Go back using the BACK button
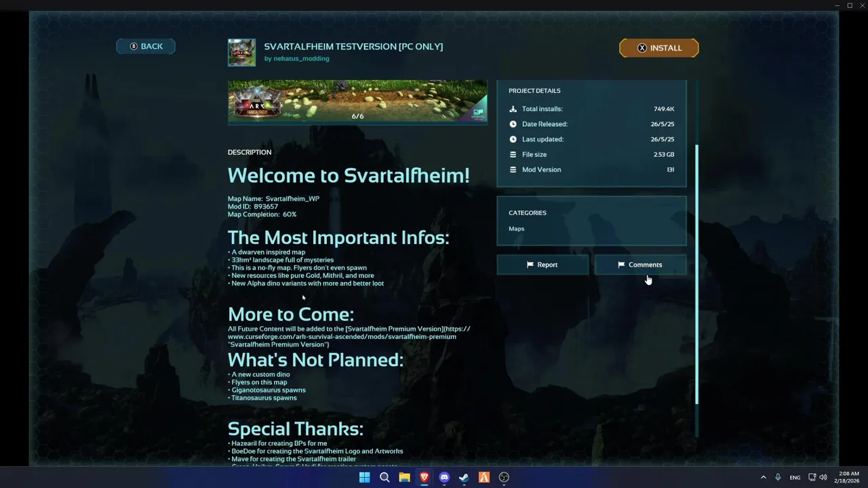The height and width of the screenshot is (488, 868). tap(146, 46)
